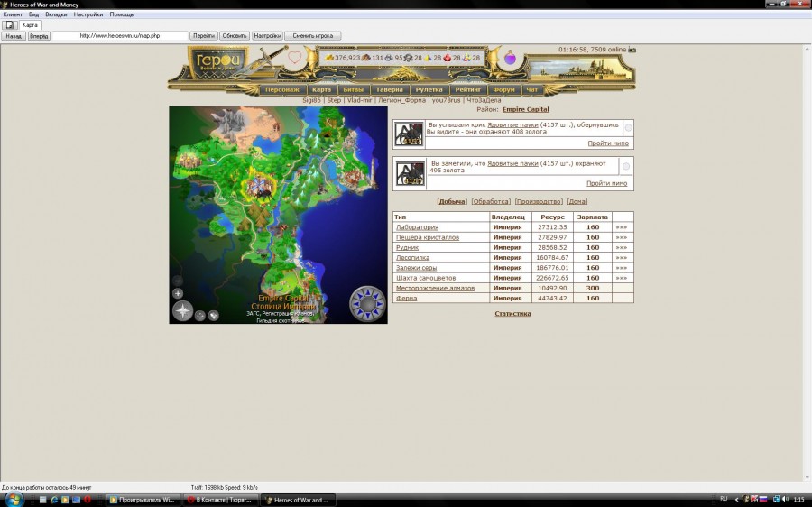Click the red crystal resource icon
Screen dimensions: 812x507
coord(448,58)
